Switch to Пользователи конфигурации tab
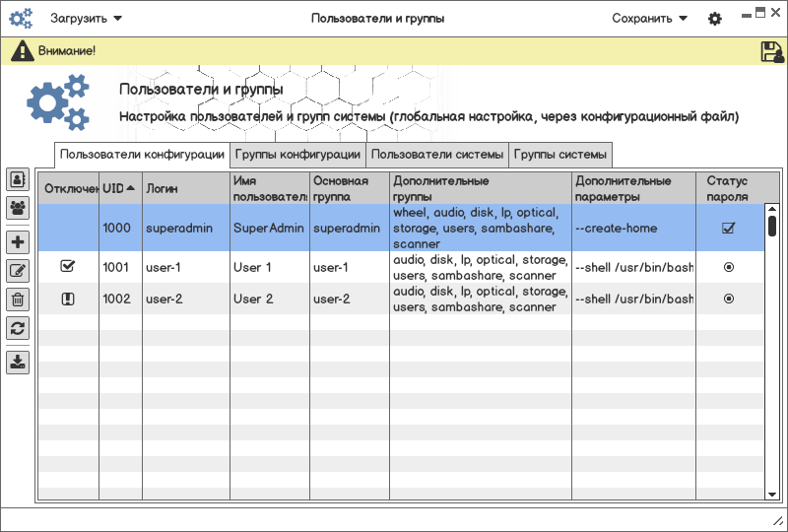 [142, 155]
